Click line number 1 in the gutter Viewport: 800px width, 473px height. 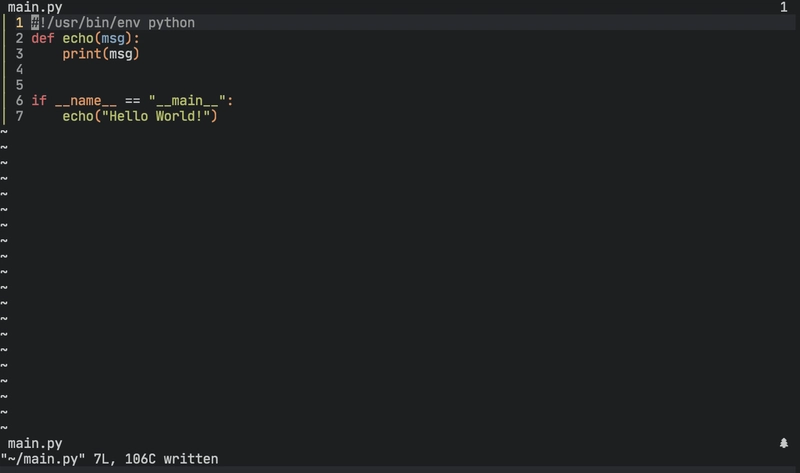point(19,23)
